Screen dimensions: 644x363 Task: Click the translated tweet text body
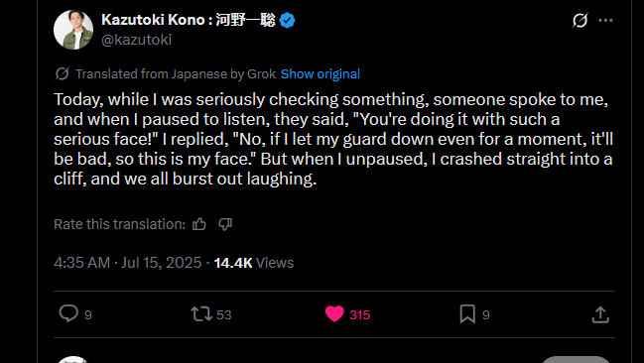click(333, 139)
